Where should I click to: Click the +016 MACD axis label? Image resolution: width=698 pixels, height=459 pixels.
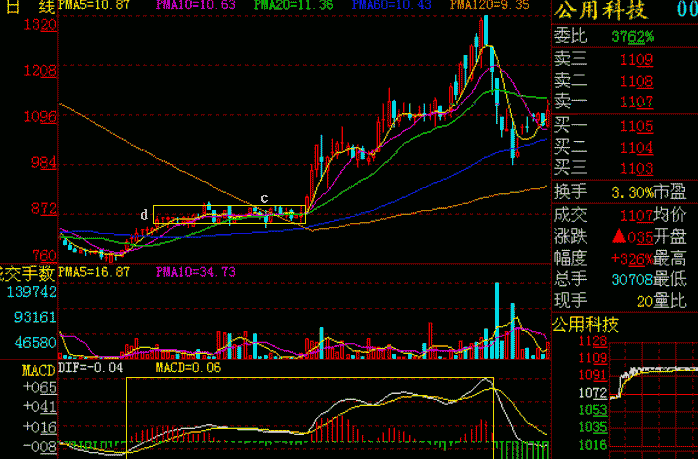pyautogui.click(x=40, y=427)
